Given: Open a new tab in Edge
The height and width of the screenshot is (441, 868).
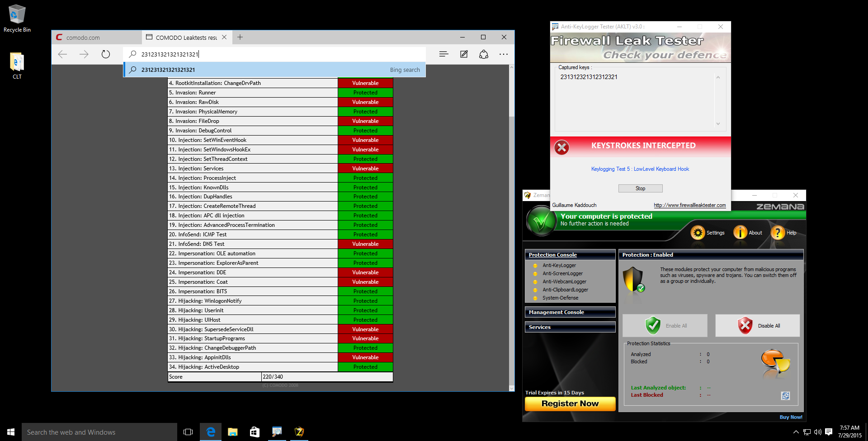Looking at the screenshot, I should [240, 37].
